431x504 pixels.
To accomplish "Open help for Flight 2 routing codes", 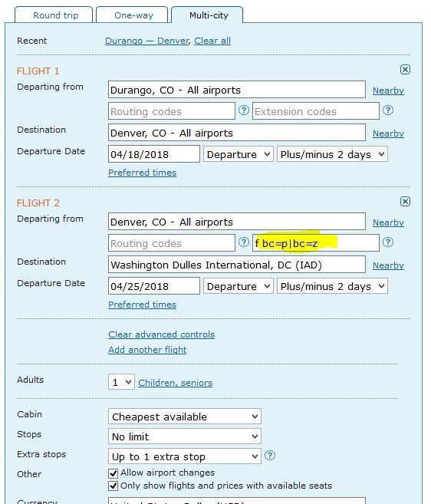I will pyautogui.click(x=244, y=242).
